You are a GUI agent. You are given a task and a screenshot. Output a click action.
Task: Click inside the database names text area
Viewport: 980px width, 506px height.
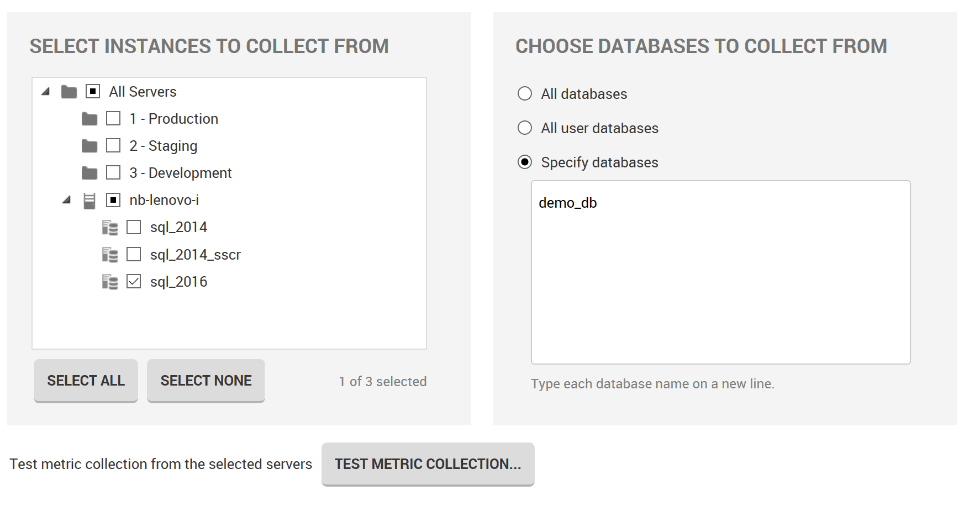(x=721, y=272)
